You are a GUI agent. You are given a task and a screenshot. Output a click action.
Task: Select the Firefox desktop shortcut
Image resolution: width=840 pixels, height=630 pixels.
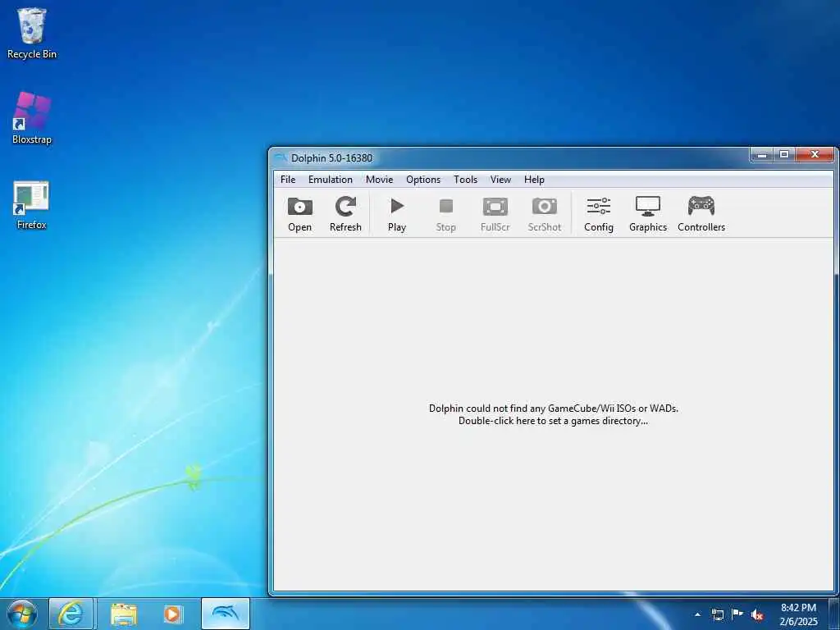32,205
